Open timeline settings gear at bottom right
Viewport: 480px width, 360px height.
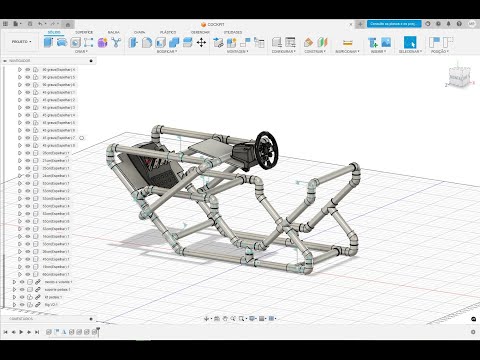coord(473,332)
